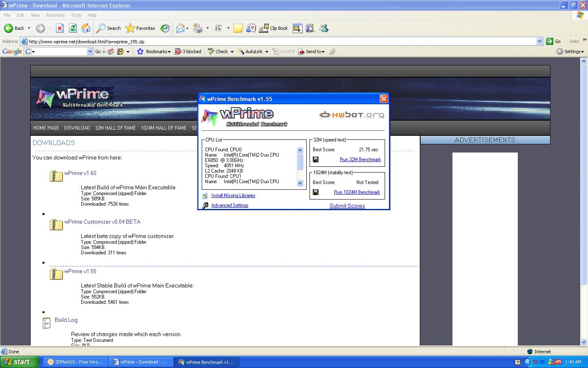This screenshot has height=368, width=588.
Task: Click the save disk icon for 32M score
Action: (x=316, y=159)
